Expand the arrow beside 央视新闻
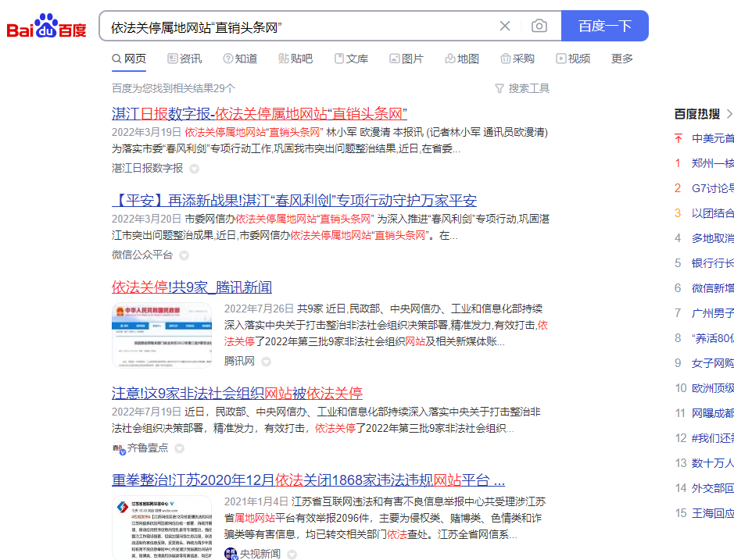 pos(292,555)
